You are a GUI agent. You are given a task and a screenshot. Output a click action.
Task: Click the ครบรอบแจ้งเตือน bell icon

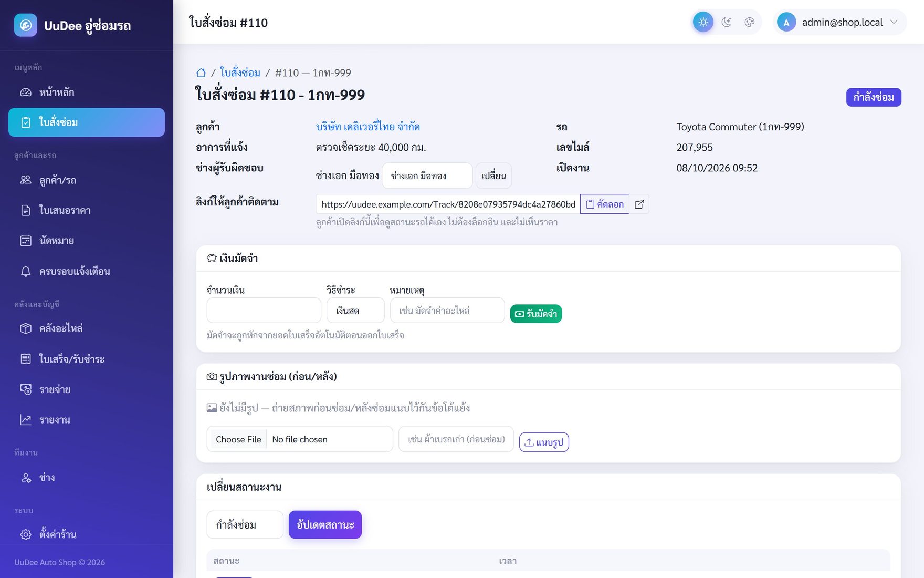point(26,272)
